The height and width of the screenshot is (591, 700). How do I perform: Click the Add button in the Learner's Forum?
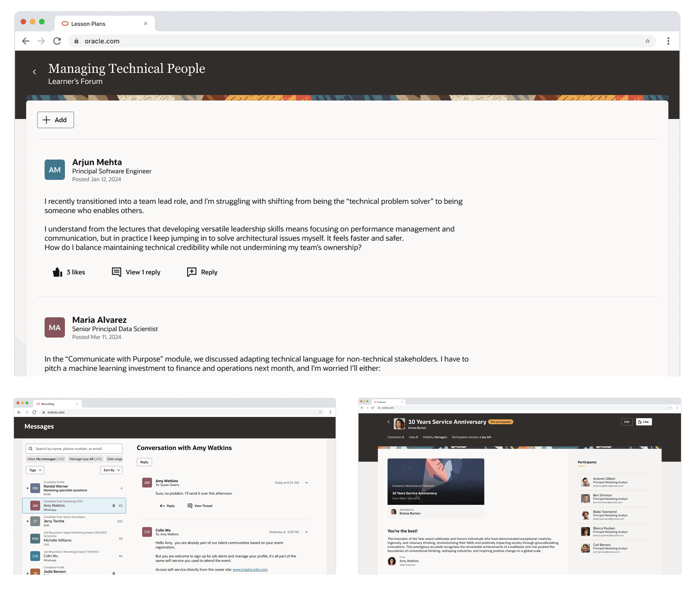56,120
